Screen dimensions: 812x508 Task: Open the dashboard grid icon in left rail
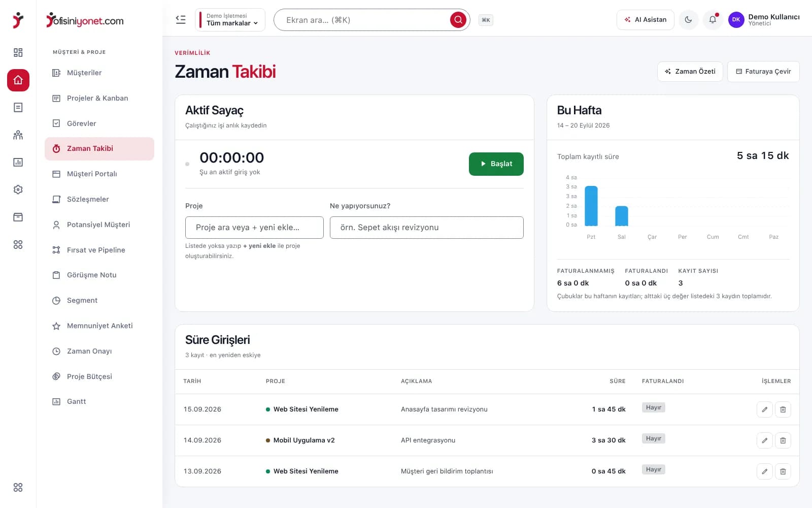click(18, 53)
